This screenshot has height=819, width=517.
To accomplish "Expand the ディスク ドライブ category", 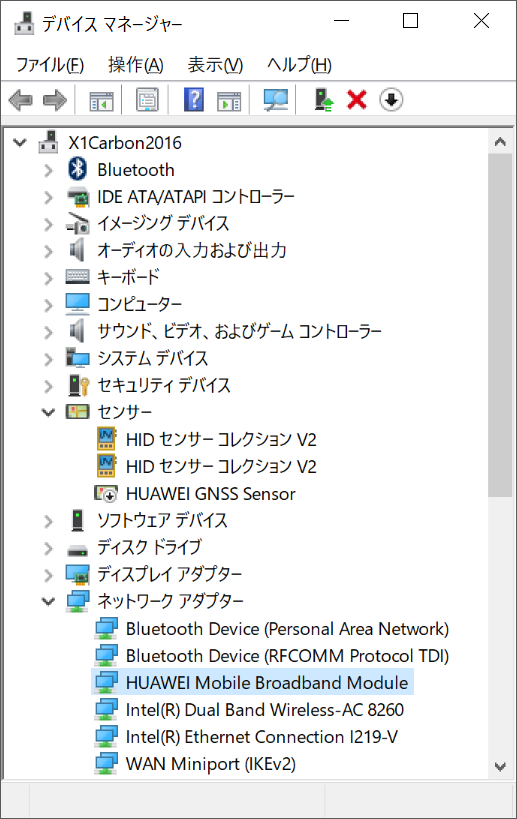I will [x=48, y=548].
